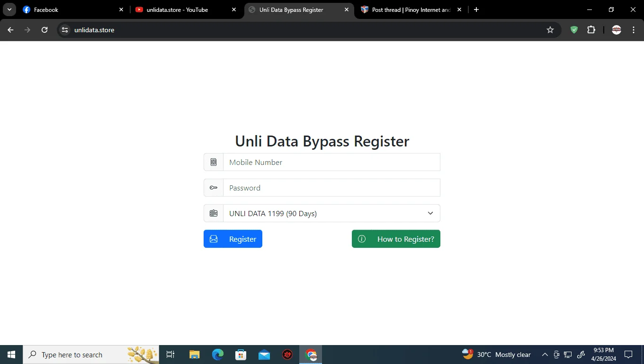Click the pen tray icon
This screenshot has height=364, width=644.
coord(581,355)
